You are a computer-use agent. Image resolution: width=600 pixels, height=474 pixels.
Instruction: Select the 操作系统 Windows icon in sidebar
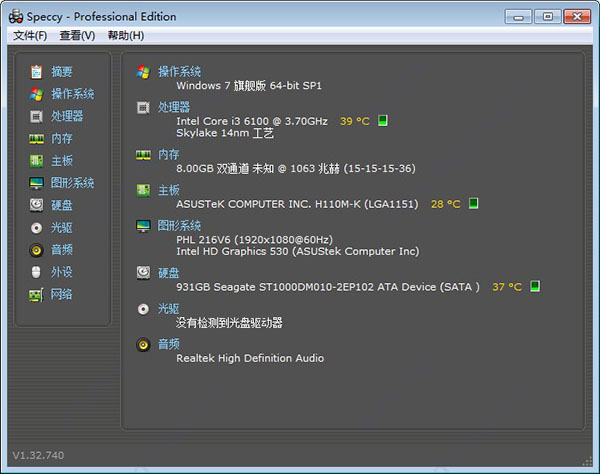[37, 94]
